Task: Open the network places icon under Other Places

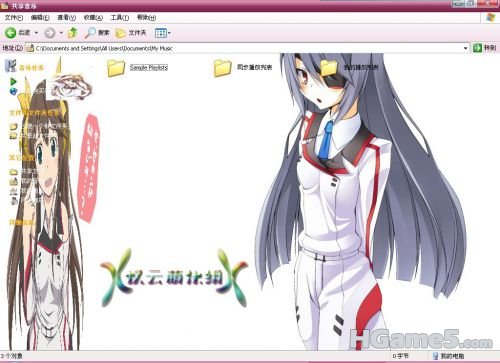Action: tap(13, 201)
